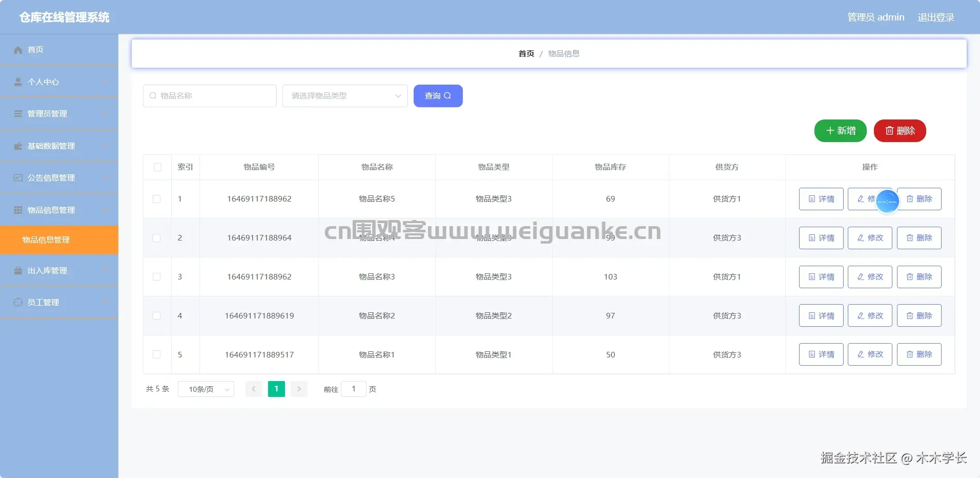Collapse 物品信息管理 using its chevron

pos(106,209)
